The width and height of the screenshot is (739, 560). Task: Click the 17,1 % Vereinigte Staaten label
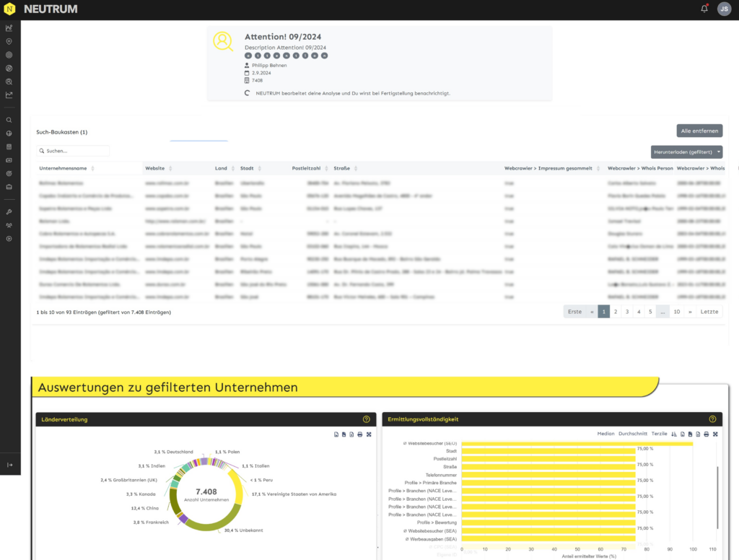pyautogui.click(x=294, y=494)
